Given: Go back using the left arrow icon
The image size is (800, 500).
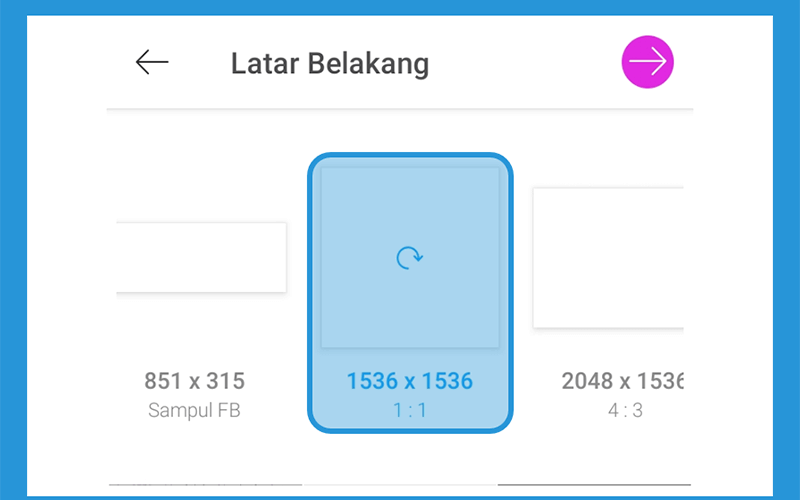Looking at the screenshot, I should 152,62.
